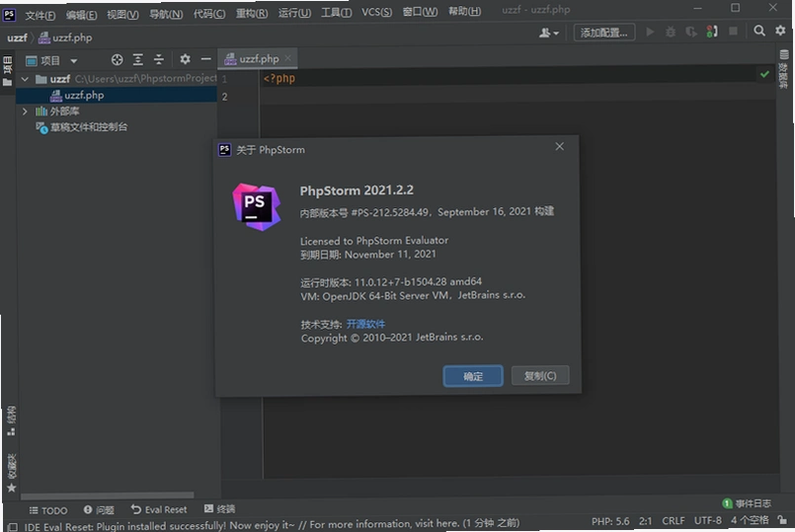Click the Listen for PHP debug connections icon
The width and height of the screenshot is (795, 532).
(x=712, y=32)
